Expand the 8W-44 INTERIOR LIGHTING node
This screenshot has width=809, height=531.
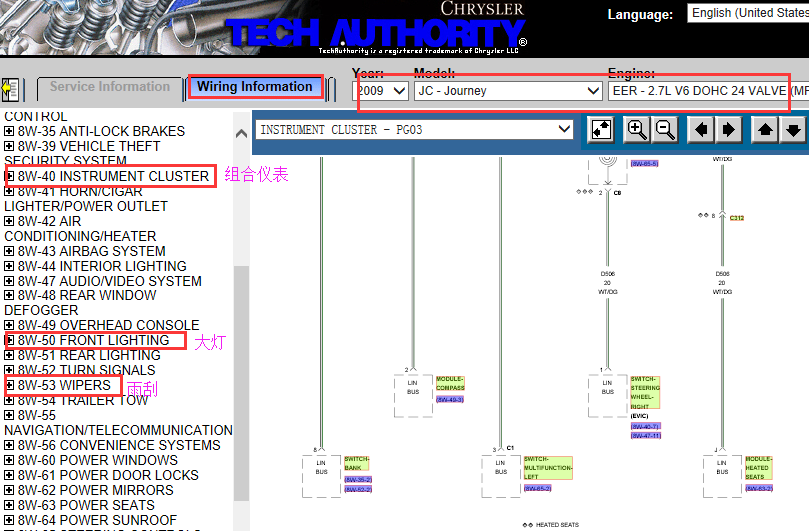[9, 266]
